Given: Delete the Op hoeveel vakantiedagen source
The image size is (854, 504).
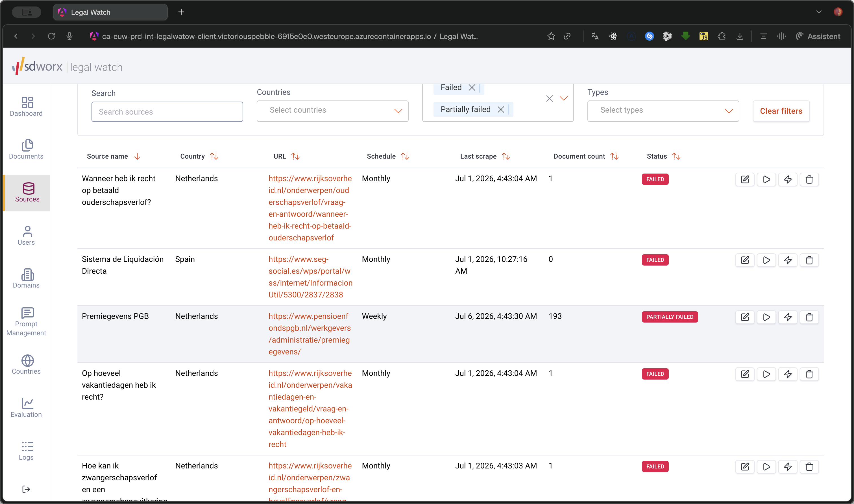Looking at the screenshot, I should coord(809,374).
